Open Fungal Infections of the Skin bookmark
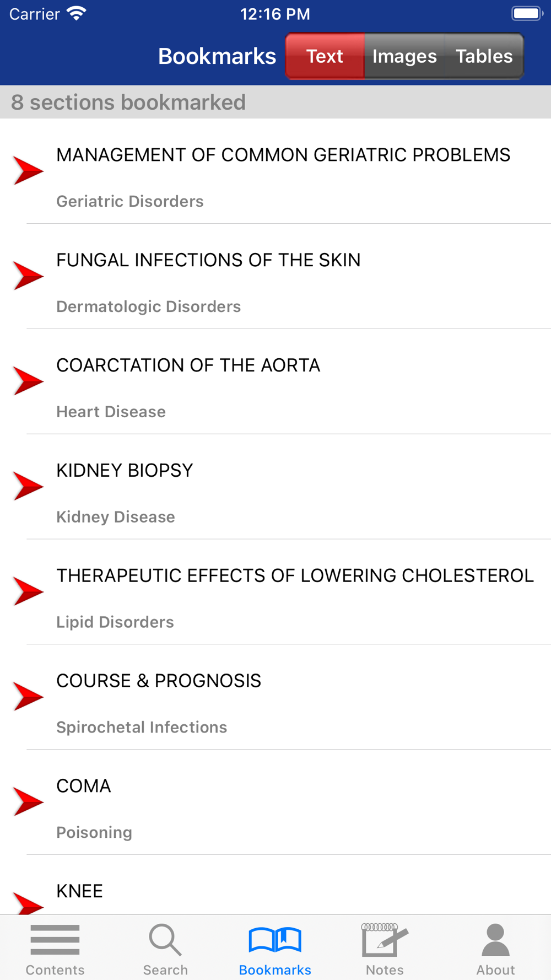The image size is (551, 980). click(x=208, y=260)
